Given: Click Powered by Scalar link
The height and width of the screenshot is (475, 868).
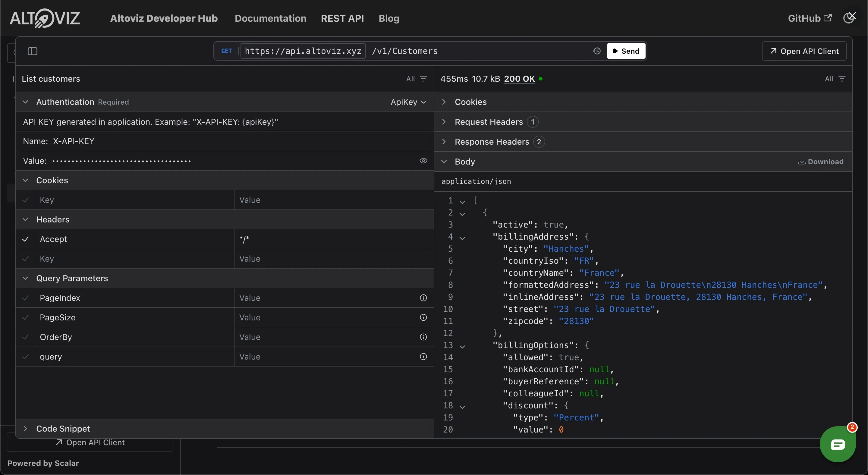Looking at the screenshot, I should [43, 463].
